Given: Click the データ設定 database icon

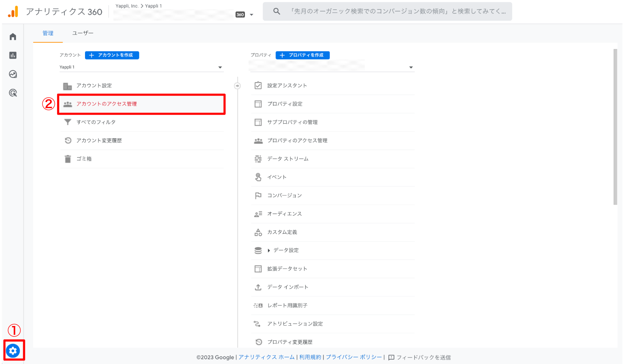Looking at the screenshot, I should click(x=258, y=250).
